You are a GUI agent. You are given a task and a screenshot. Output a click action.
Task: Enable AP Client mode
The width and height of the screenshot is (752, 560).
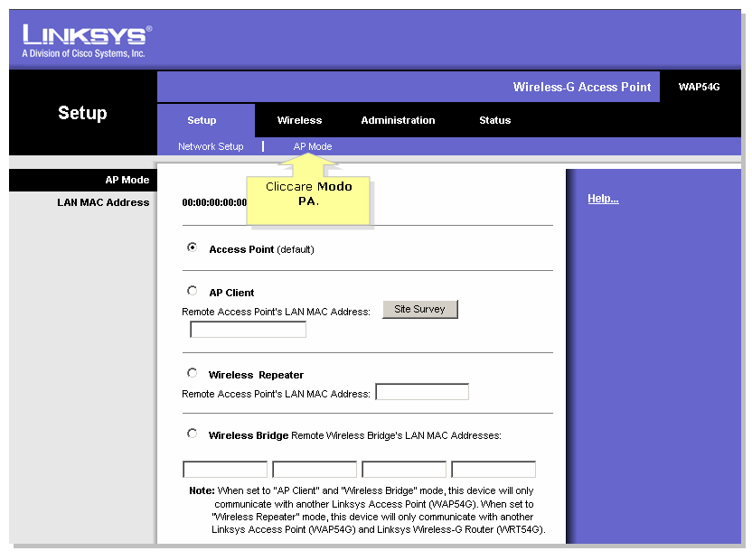pyautogui.click(x=192, y=290)
